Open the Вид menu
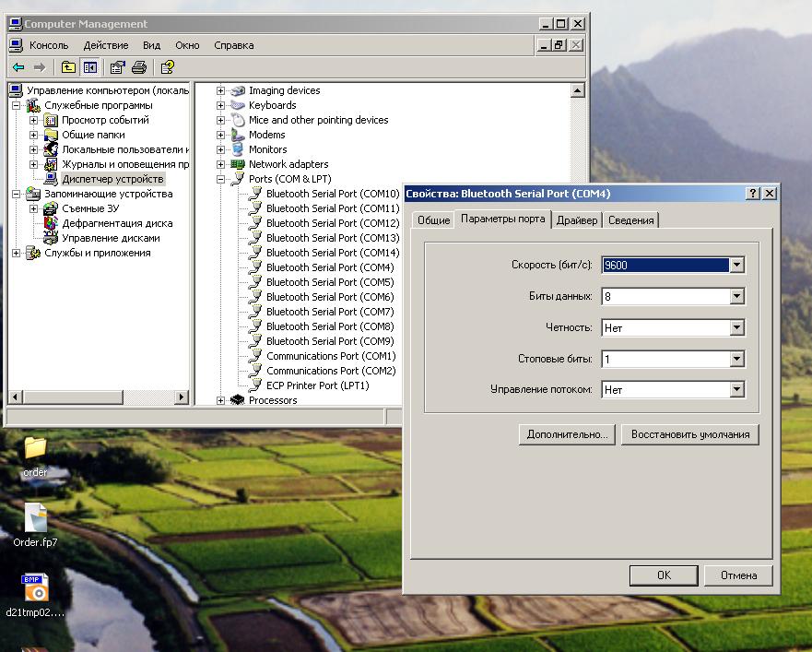 coord(151,45)
